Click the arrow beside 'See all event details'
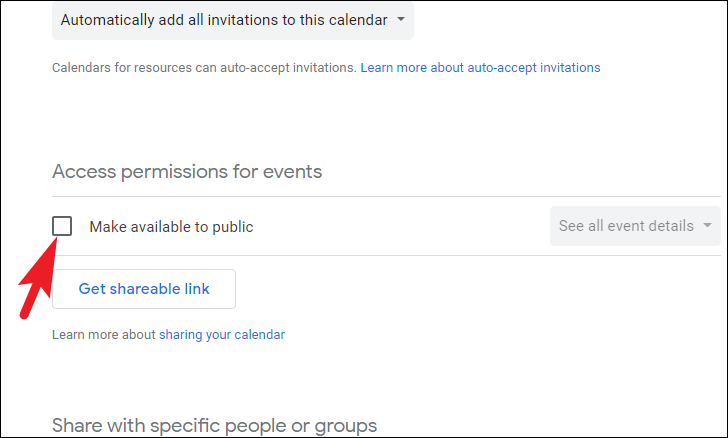Screen dimensions: 728x438 (708, 226)
